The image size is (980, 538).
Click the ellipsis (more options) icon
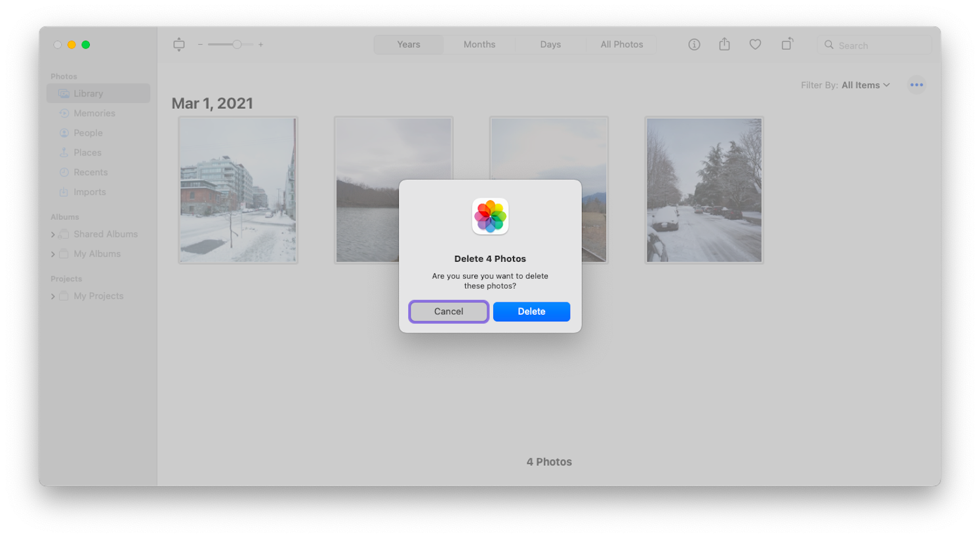click(916, 84)
